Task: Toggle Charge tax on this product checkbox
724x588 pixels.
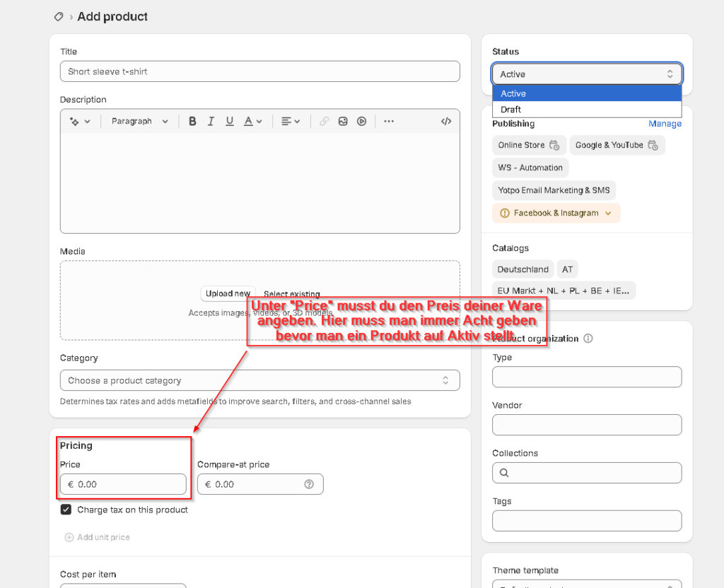Action: [x=66, y=510]
